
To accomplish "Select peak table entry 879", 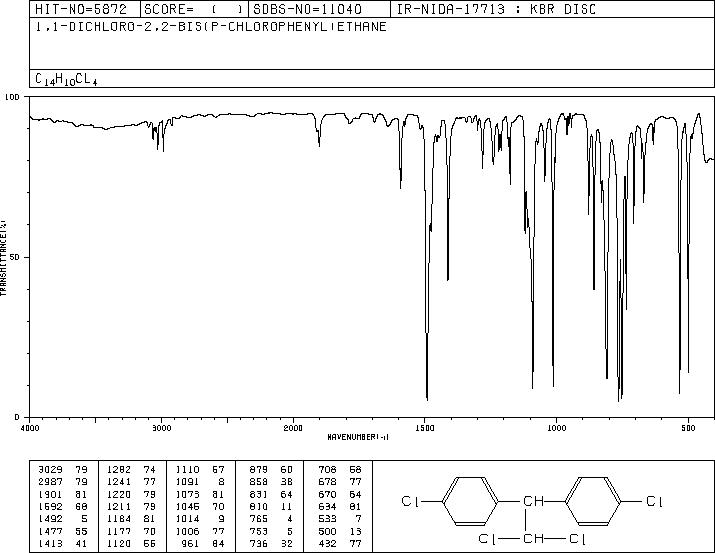I will click(x=259, y=470).
